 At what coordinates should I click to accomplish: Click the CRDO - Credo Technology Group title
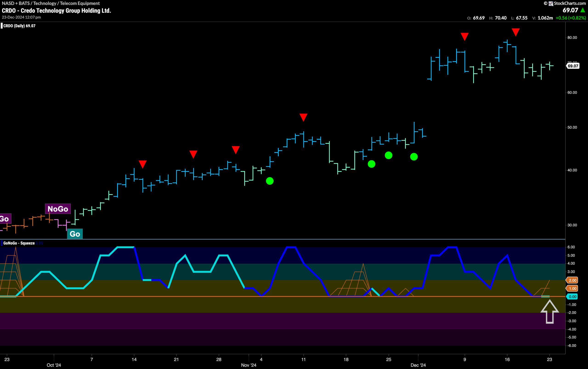coord(56,11)
